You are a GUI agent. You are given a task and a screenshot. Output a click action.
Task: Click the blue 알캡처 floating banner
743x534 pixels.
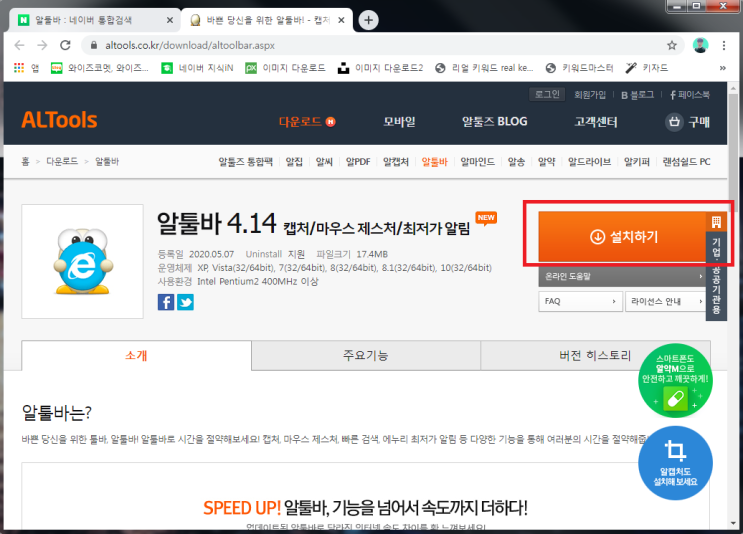point(675,463)
